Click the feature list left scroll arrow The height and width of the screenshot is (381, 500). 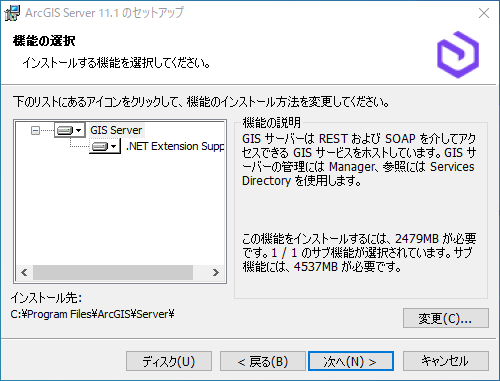[x=24, y=273]
